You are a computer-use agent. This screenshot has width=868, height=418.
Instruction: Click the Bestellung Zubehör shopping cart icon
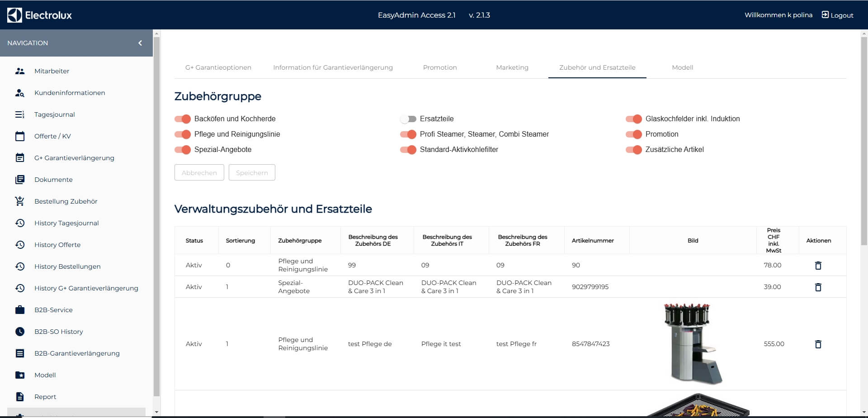[20, 201]
